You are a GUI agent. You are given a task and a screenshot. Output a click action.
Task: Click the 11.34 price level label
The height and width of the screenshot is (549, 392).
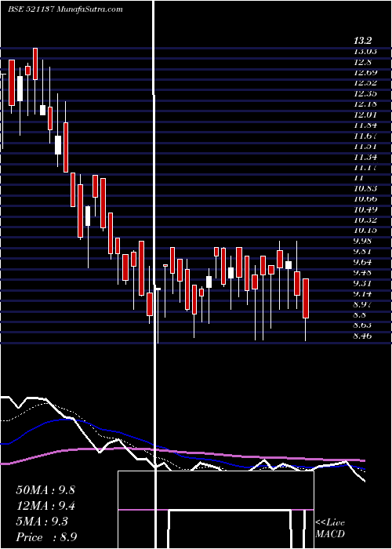[x=365, y=157]
